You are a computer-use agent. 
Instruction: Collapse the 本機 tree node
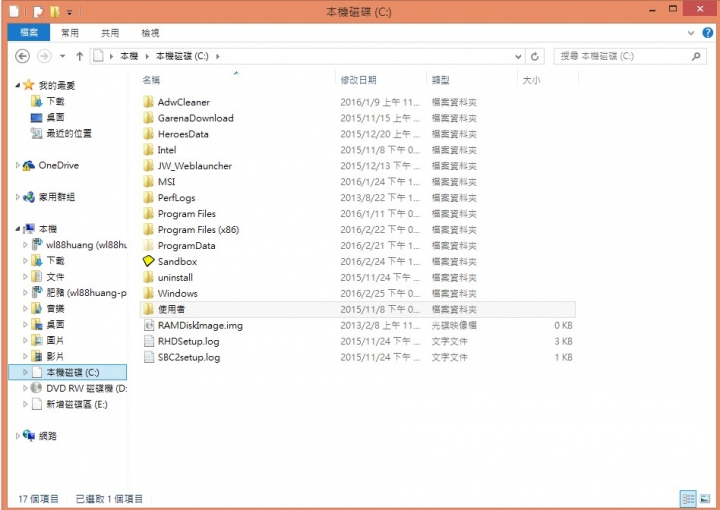point(17,229)
